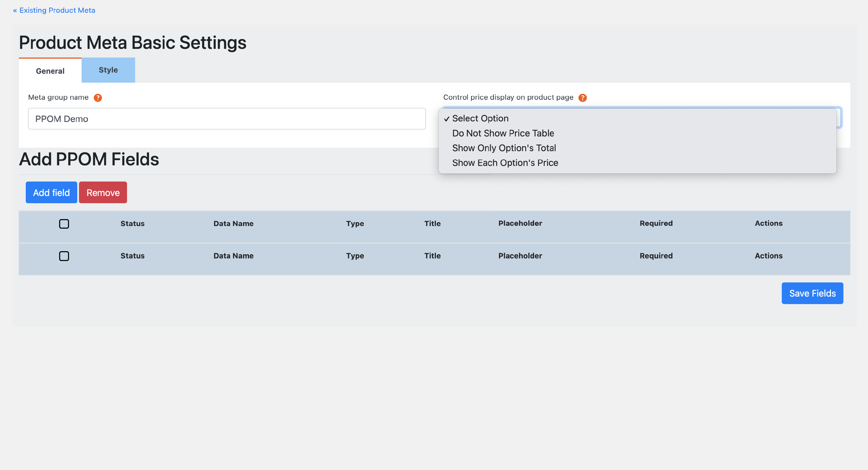The height and width of the screenshot is (470, 868).
Task: Check the bottom footer row checkbox
Action: (64, 256)
